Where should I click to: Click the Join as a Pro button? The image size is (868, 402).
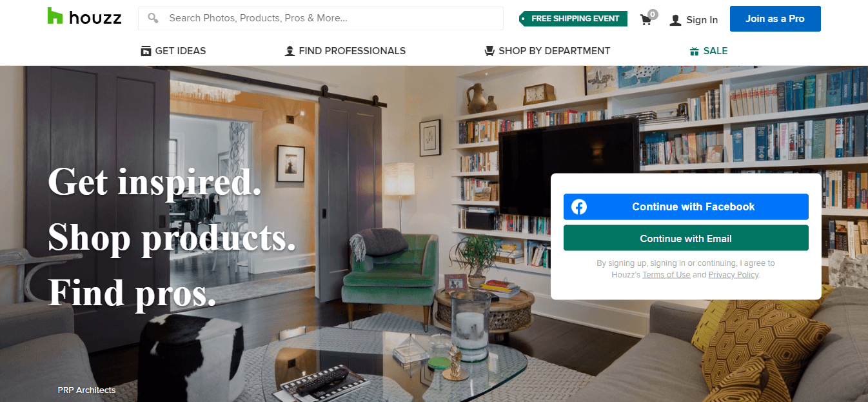(x=775, y=19)
